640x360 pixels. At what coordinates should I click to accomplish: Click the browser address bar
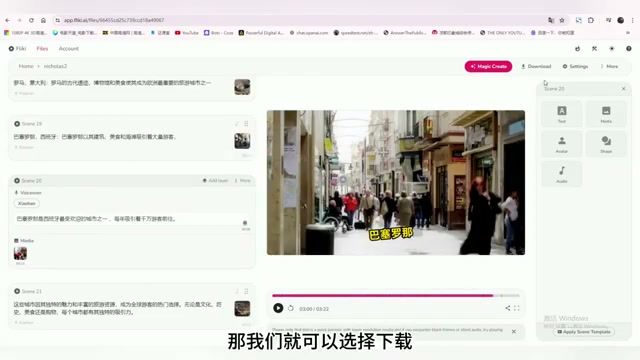(x=302, y=20)
